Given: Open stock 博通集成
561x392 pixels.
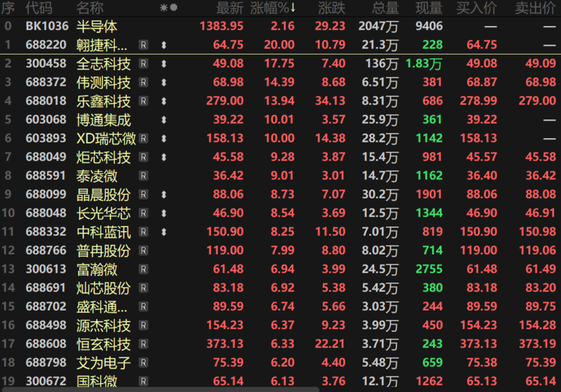Looking at the screenshot, I should (x=103, y=120).
